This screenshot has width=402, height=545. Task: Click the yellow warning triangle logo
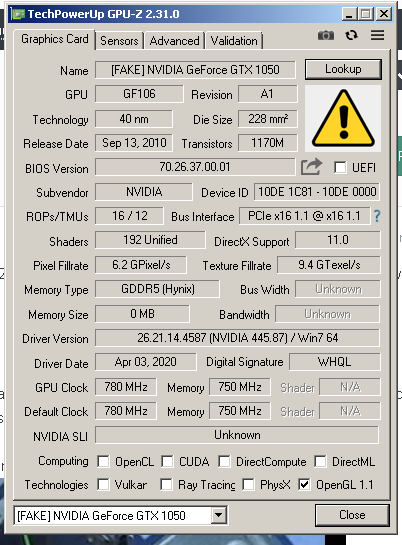click(x=343, y=119)
